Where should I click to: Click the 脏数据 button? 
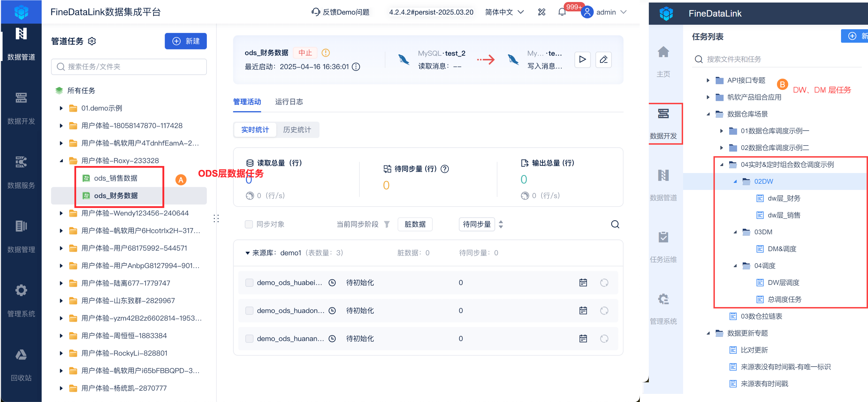[x=415, y=224]
